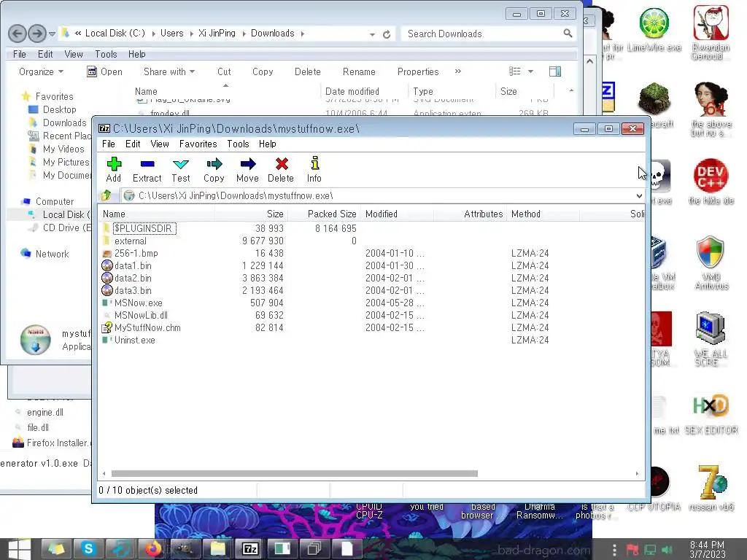Click the 7-Zip horizontal scrollbar thumb
The height and width of the screenshot is (560, 747).
[295, 473]
